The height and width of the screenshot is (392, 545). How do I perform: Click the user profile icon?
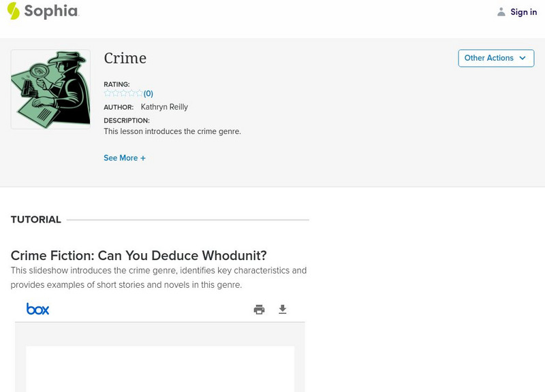click(x=501, y=12)
